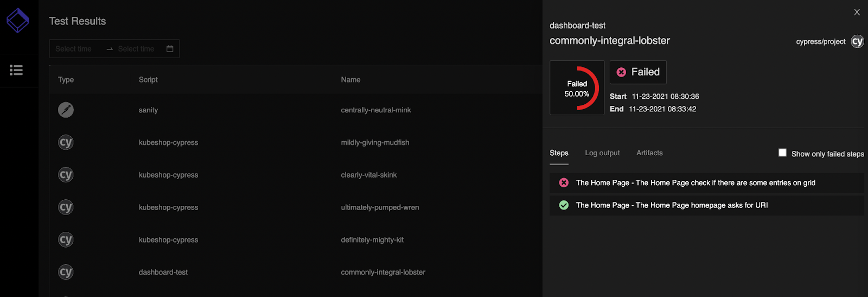
Task: Click the Failed 50.00% progress circle
Action: pos(577,88)
